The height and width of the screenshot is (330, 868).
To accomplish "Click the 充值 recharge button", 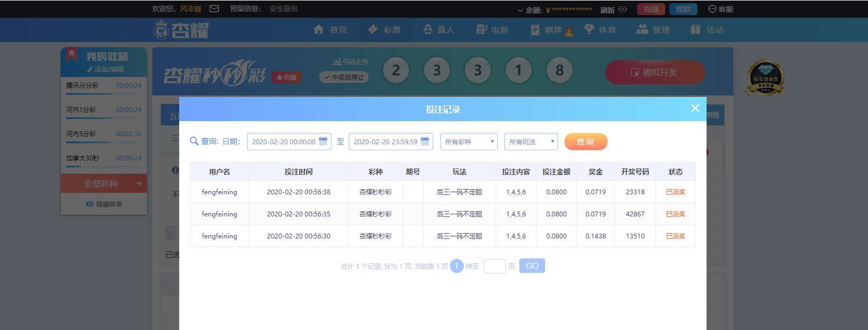I will (x=651, y=9).
